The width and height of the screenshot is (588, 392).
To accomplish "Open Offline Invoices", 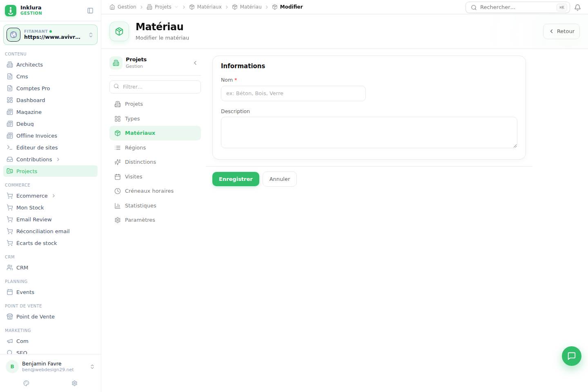I will [50, 136].
